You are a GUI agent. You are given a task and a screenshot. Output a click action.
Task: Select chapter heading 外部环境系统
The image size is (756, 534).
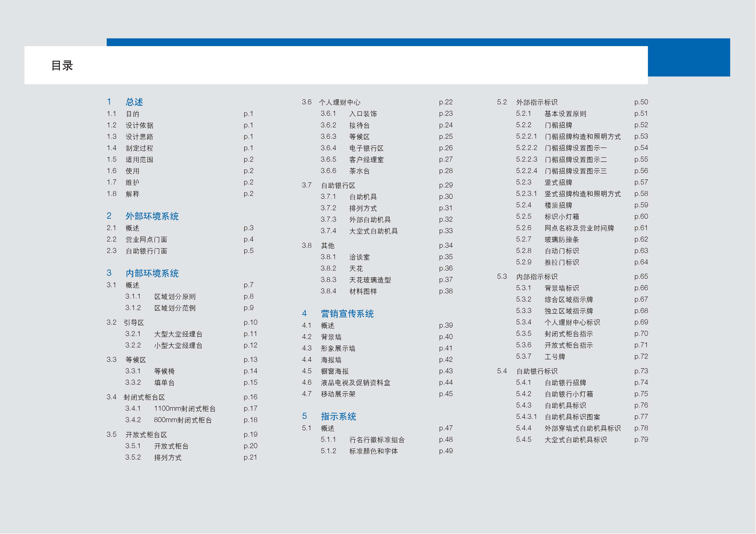(152, 216)
